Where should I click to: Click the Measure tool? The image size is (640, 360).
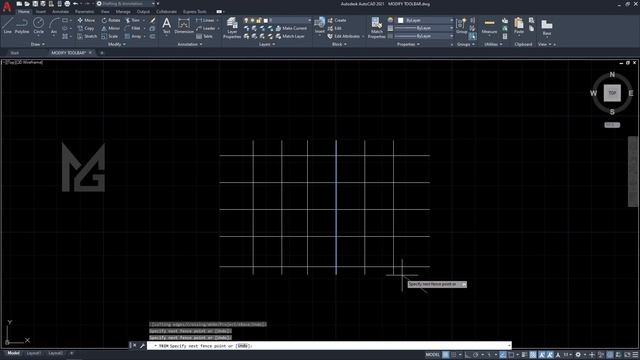[x=489, y=25]
